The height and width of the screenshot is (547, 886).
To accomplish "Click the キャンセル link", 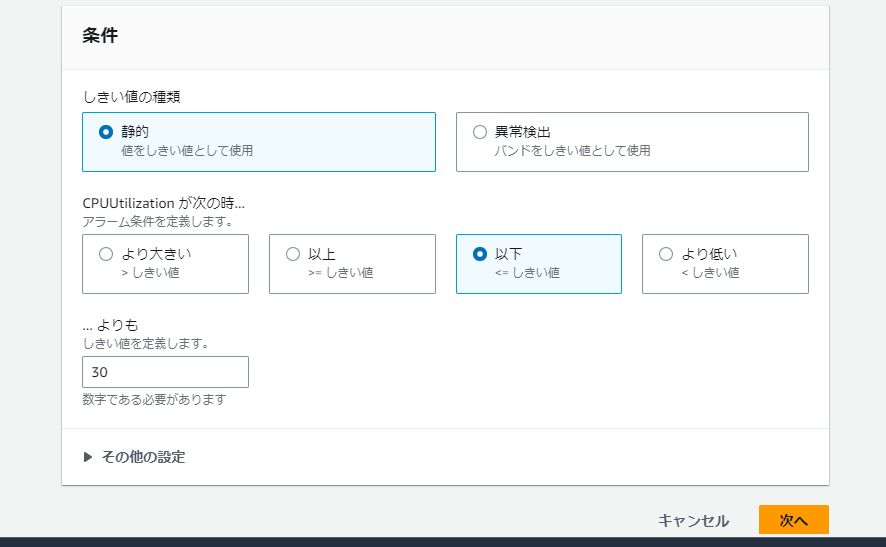I will pyautogui.click(x=693, y=520).
